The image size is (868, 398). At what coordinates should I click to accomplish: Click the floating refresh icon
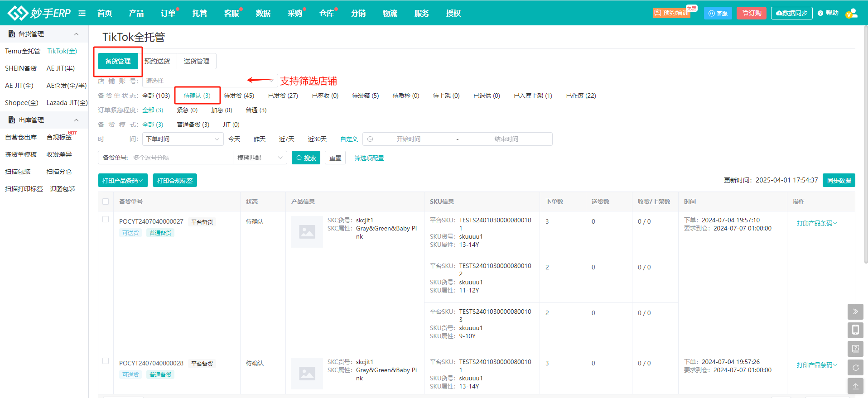pos(855,367)
